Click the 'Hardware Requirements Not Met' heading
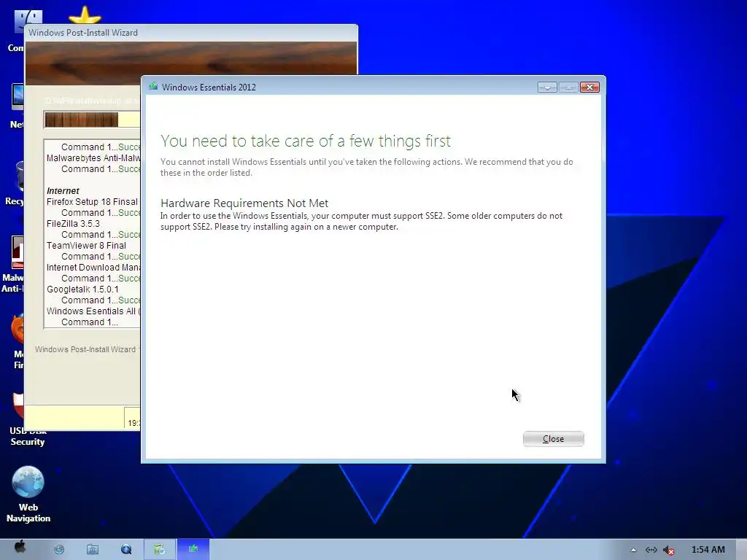Image resolution: width=747 pixels, height=560 pixels. 244,203
